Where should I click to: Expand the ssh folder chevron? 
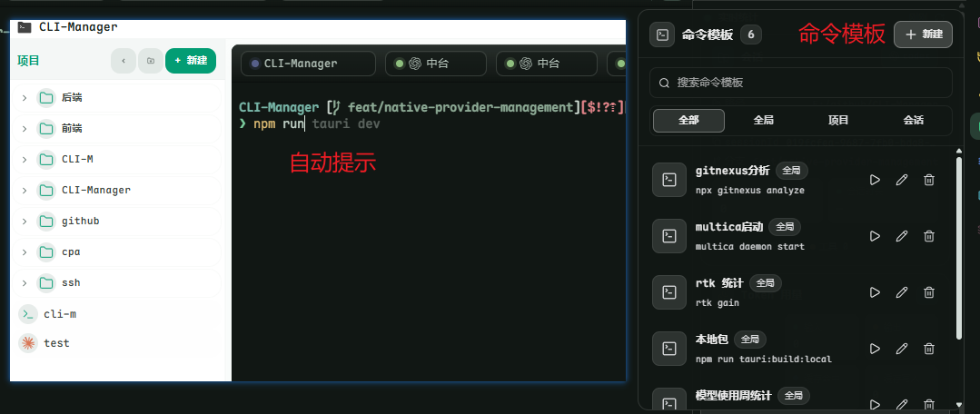(x=25, y=283)
